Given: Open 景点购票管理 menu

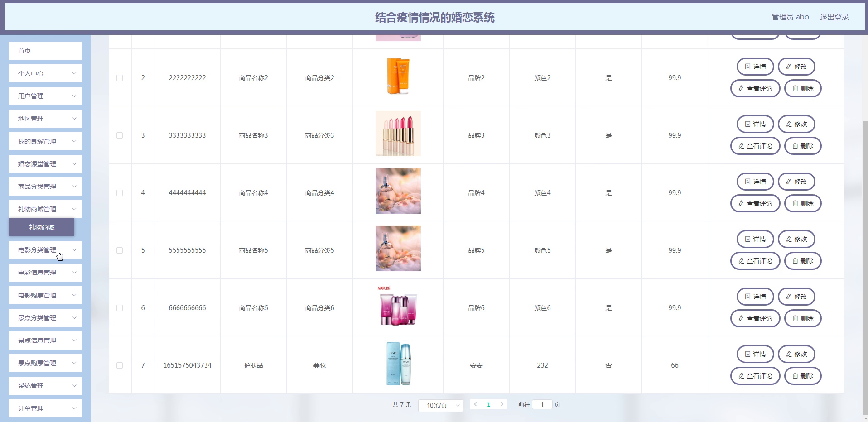Looking at the screenshot, I should pyautogui.click(x=45, y=363).
